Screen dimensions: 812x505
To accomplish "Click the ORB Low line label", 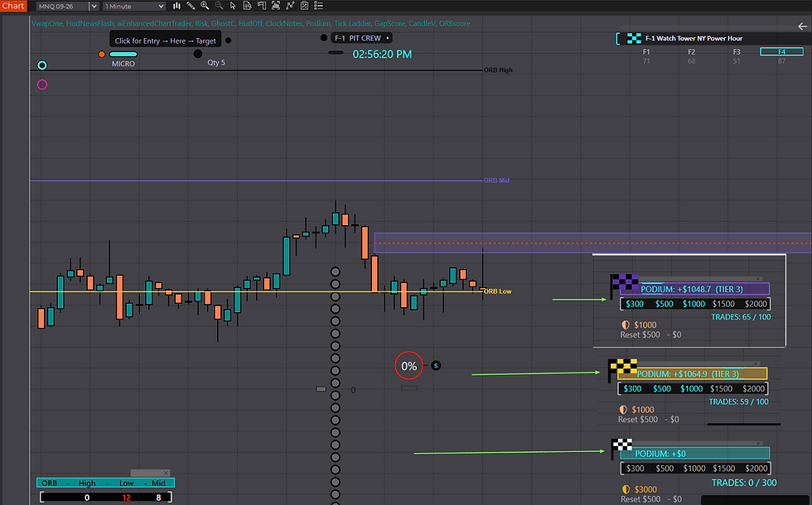I will coord(498,291).
